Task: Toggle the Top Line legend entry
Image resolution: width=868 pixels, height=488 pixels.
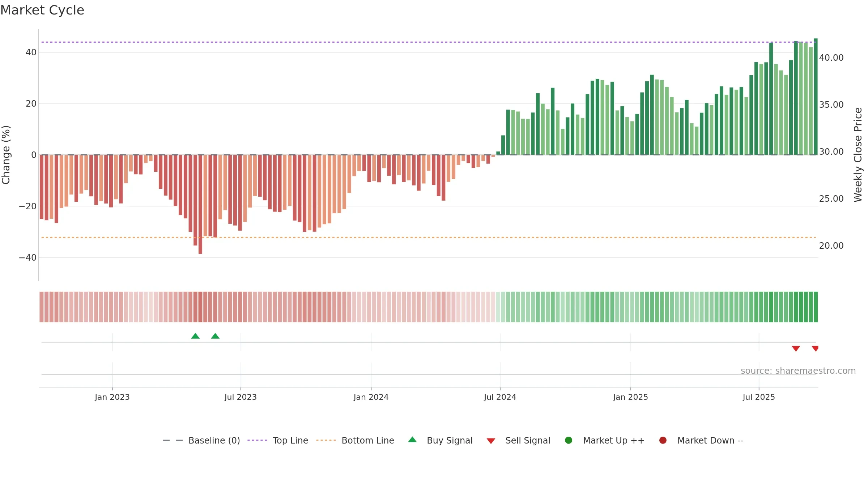Action: pos(278,440)
